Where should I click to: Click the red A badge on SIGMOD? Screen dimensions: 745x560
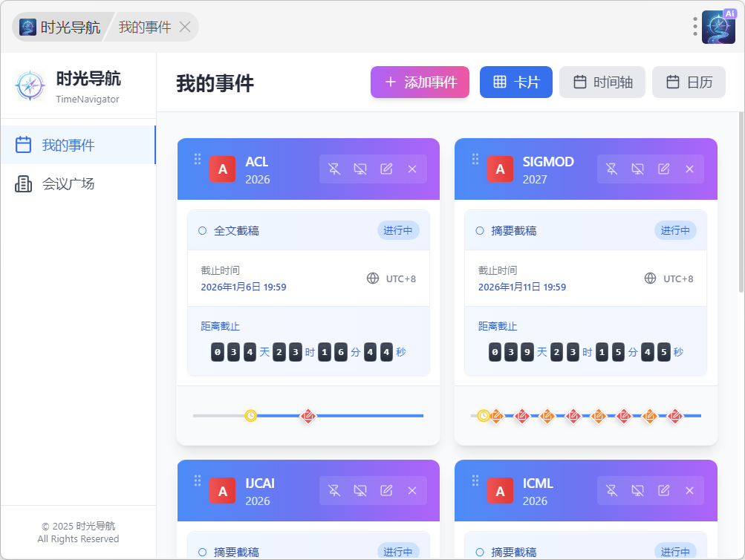pyautogui.click(x=500, y=169)
